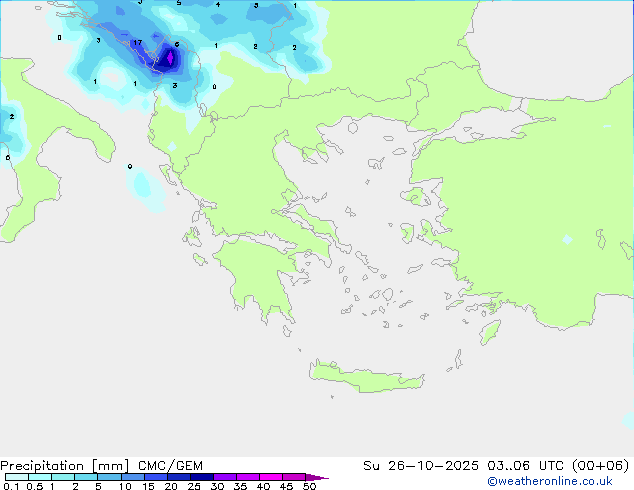Click the 0.5–1 mm legend color swatch
Image resolution: width=634 pixels, height=490 pixels.
[40, 477]
